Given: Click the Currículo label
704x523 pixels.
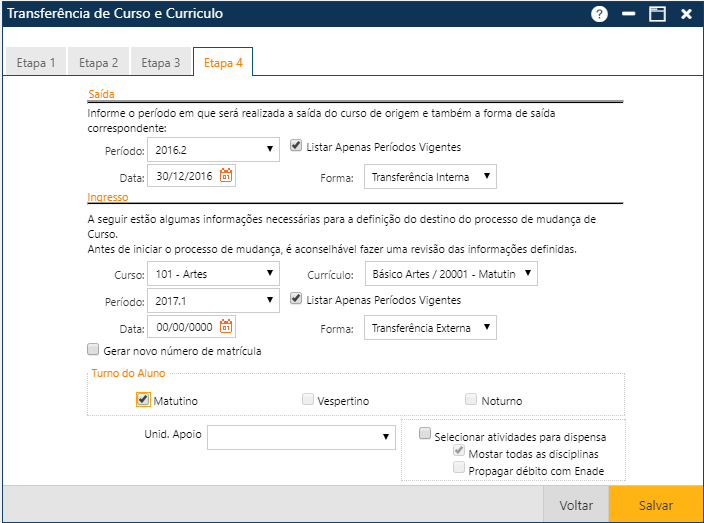Looking at the screenshot, I should coord(330,275).
